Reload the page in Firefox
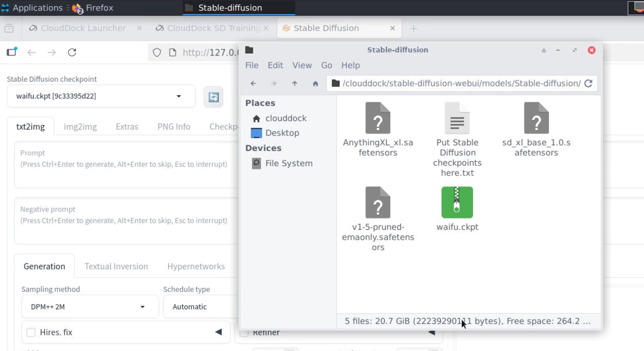644x351 pixels. tap(72, 52)
